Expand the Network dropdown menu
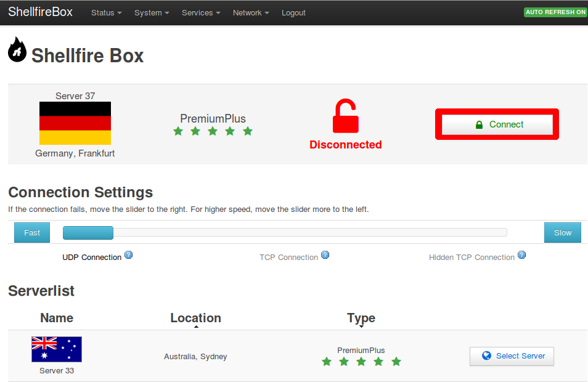This screenshot has width=588, height=382. [x=251, y=13]
